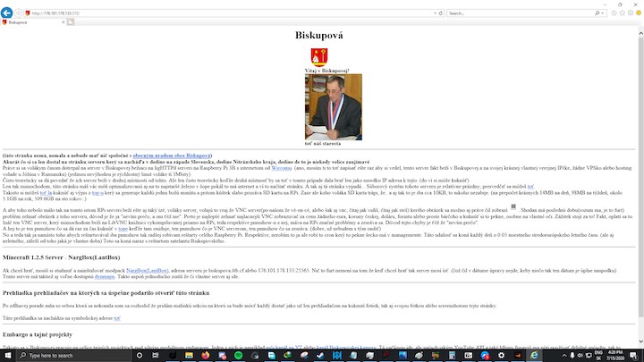This screenshot has height=362, width=644.
Task: Close the Biskupová tab
Action: click(x=64, y=22)
